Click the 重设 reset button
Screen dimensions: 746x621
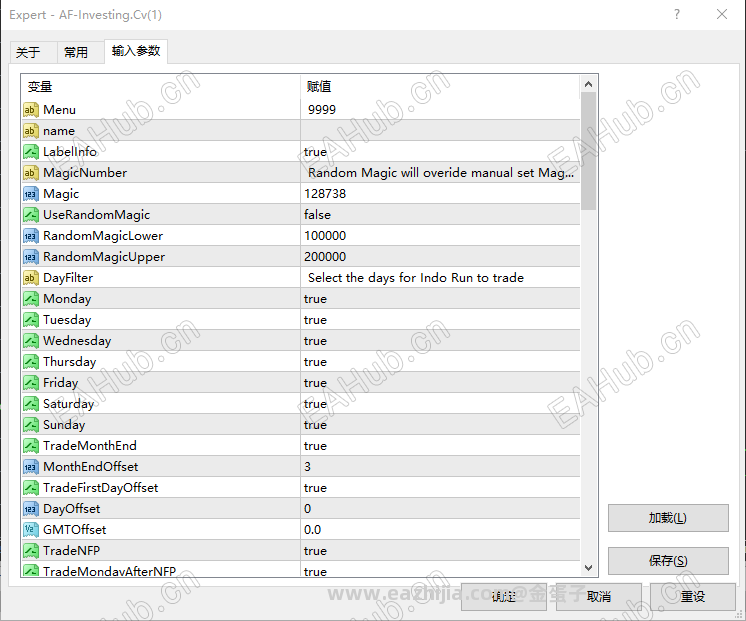point(693,596)
